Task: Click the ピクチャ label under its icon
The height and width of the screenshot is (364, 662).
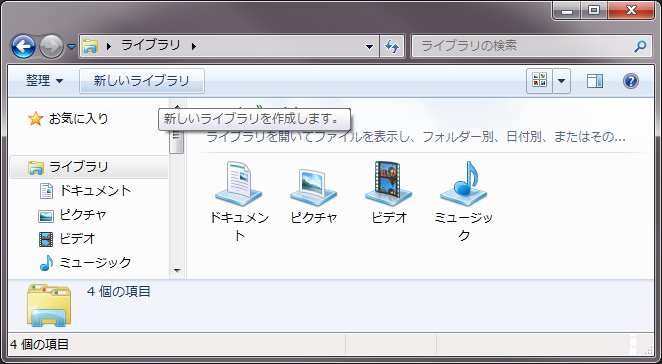Action: (314, 218)
